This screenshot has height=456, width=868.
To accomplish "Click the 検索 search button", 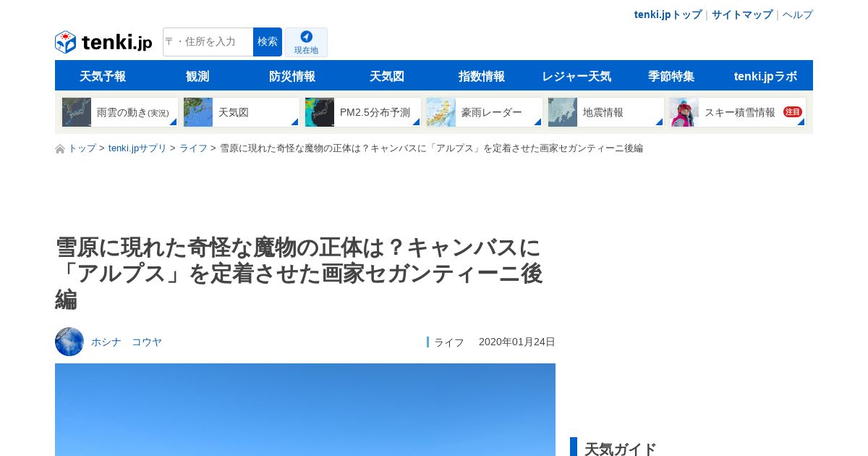I will coord(268,42).
